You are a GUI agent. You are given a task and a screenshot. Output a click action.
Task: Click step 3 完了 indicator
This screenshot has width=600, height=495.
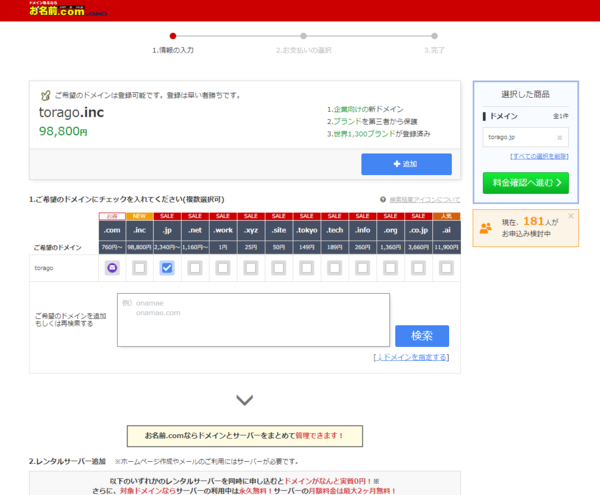pos(434,43)
